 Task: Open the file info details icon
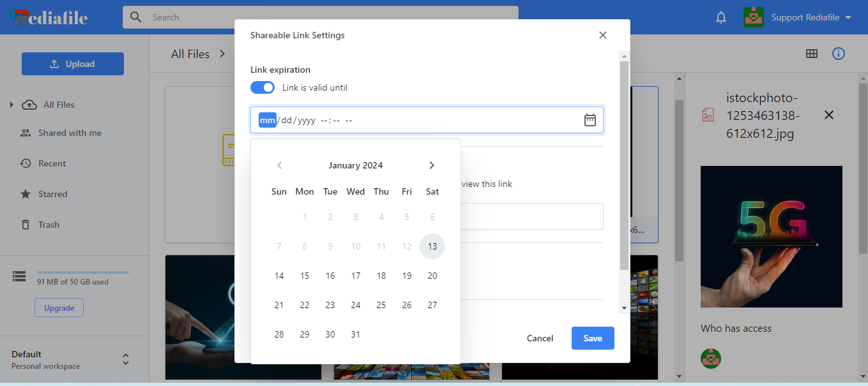tap(839, 54)
